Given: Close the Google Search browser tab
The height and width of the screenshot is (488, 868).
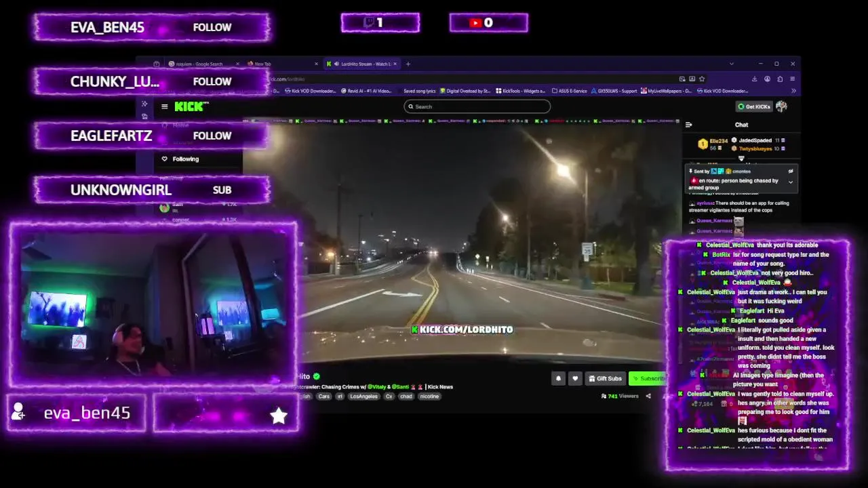Looking at the screenshot, I should coord(237,64).
